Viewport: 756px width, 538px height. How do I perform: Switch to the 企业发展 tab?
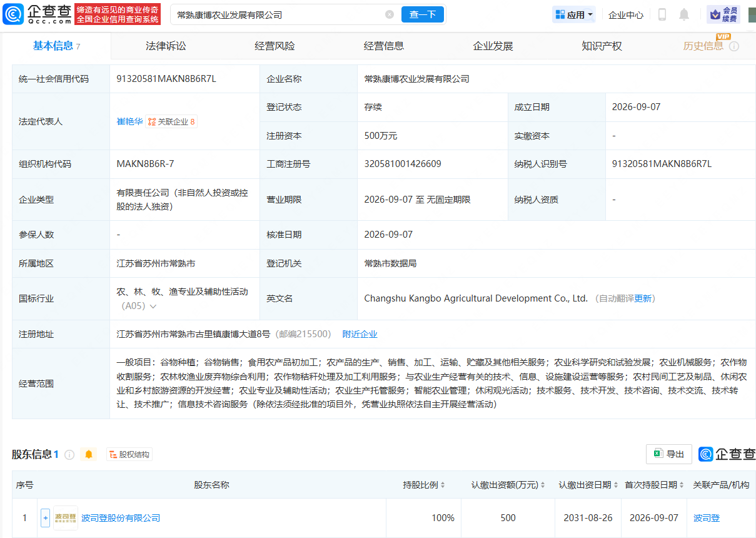coord(493,46)
